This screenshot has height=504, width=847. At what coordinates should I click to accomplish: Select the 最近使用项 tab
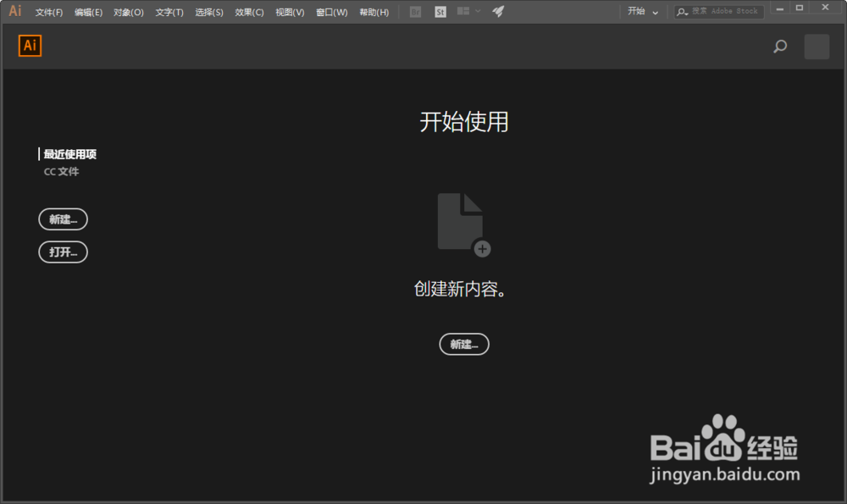tap(69, 154)
